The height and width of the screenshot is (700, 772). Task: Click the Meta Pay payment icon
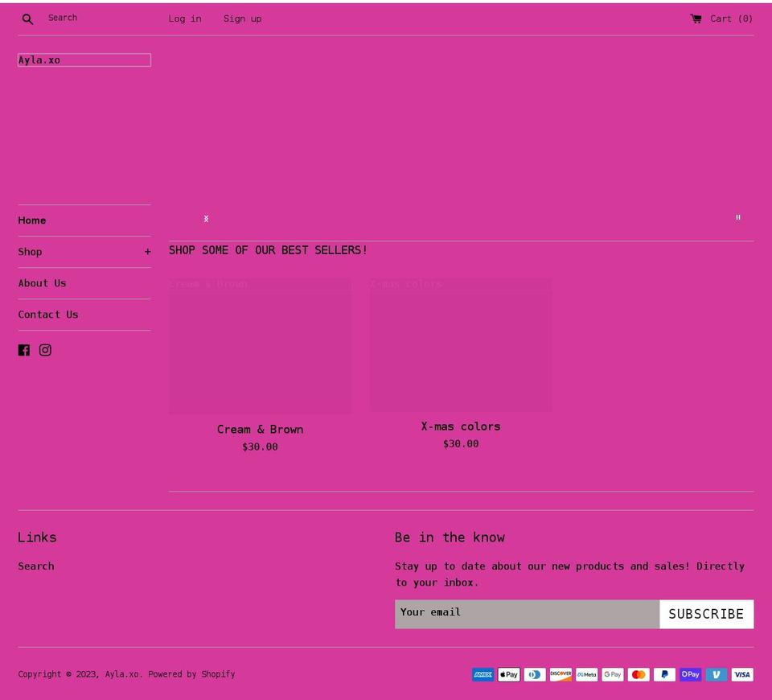[x=587, y=675]
